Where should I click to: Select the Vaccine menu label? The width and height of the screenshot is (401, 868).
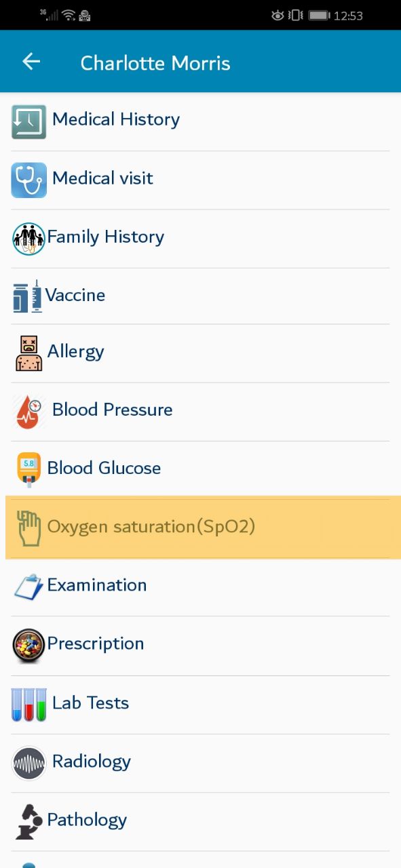tap(75, 296)
